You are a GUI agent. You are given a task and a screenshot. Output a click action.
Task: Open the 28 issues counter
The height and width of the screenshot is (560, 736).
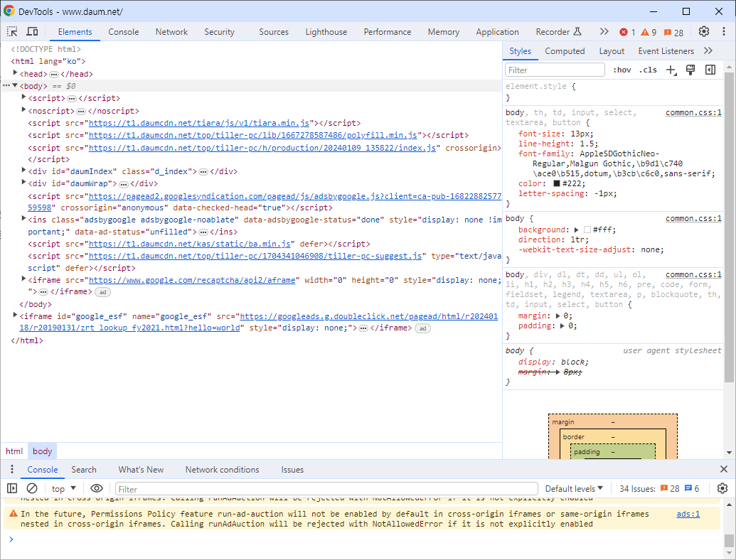[673, 32]
